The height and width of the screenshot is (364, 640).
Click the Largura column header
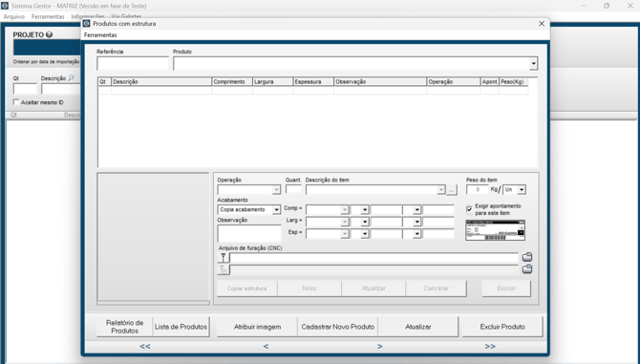click(x=272, y=81)
